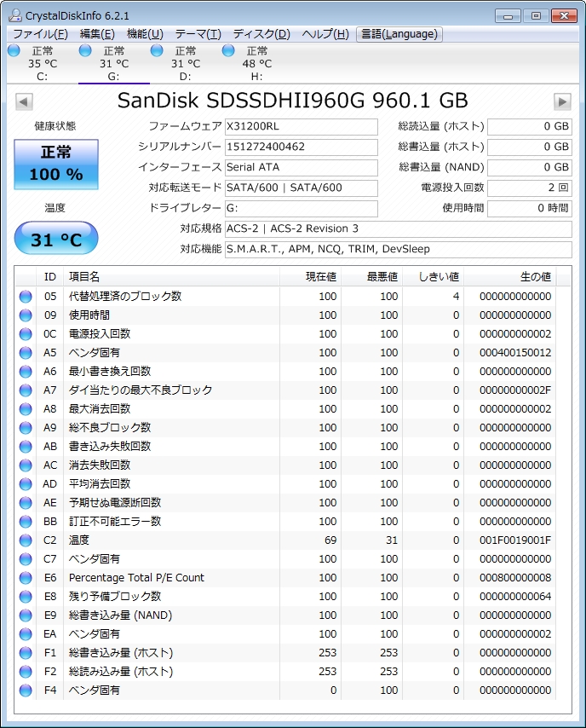586x728 pixels.
Task: Click status icon for attribute 05
Action: pos(26,297)
